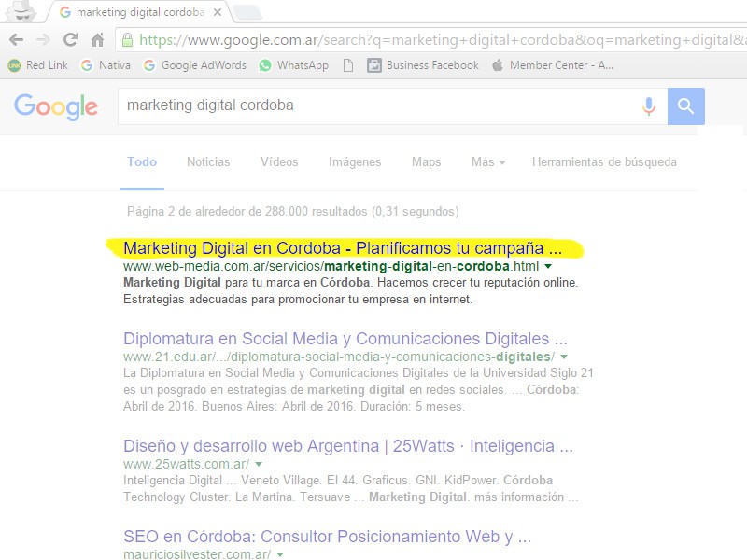Open the Business Facebook bookmark
The width and height of the screenshot is (747, 560).
(423, 65)
